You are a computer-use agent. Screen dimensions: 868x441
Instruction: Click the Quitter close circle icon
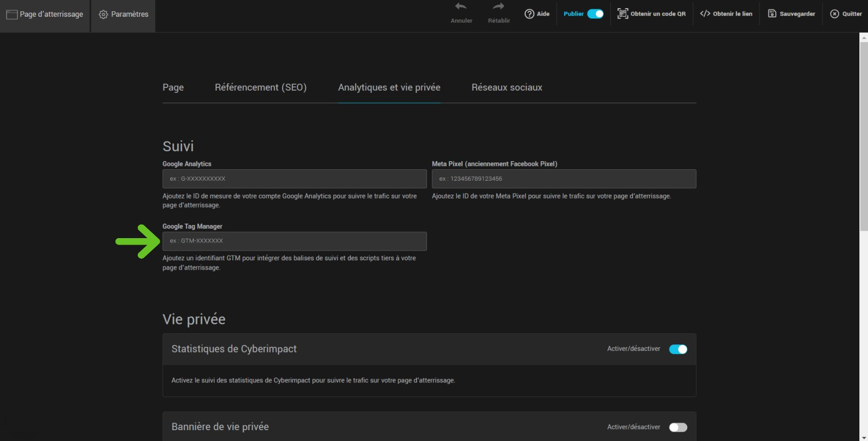point(834,14)
